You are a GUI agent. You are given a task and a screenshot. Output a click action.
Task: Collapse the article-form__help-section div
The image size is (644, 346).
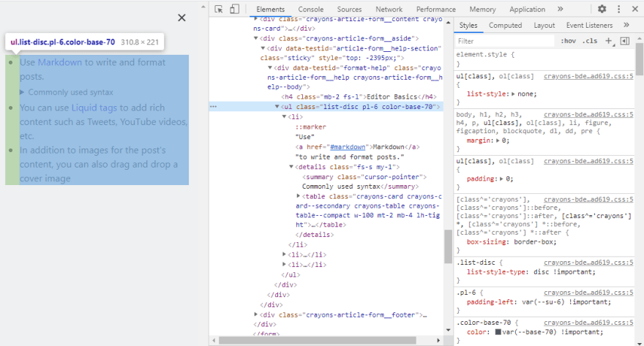pyautogui.click(x=263, y=48)
